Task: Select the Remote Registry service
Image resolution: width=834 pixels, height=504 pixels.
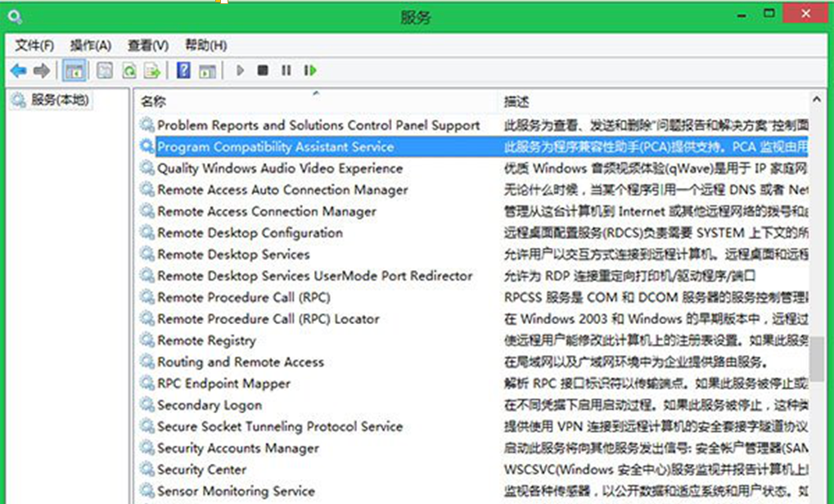Action: (x=206, y=340)
